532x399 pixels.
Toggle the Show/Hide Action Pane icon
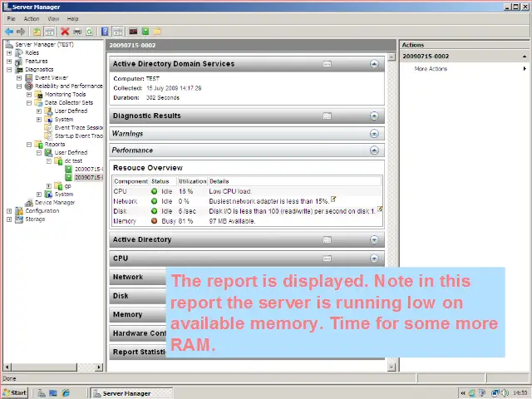tap(117, 32)
